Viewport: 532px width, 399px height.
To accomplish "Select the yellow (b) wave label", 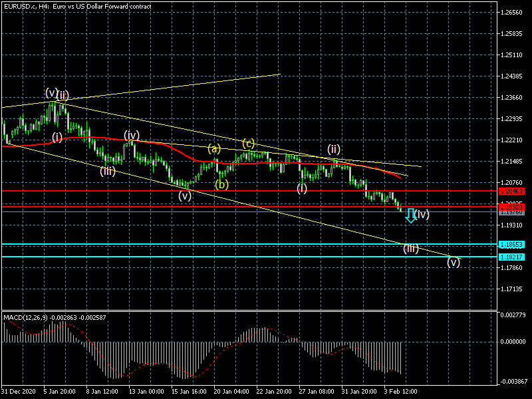I will tap(221, 185).
